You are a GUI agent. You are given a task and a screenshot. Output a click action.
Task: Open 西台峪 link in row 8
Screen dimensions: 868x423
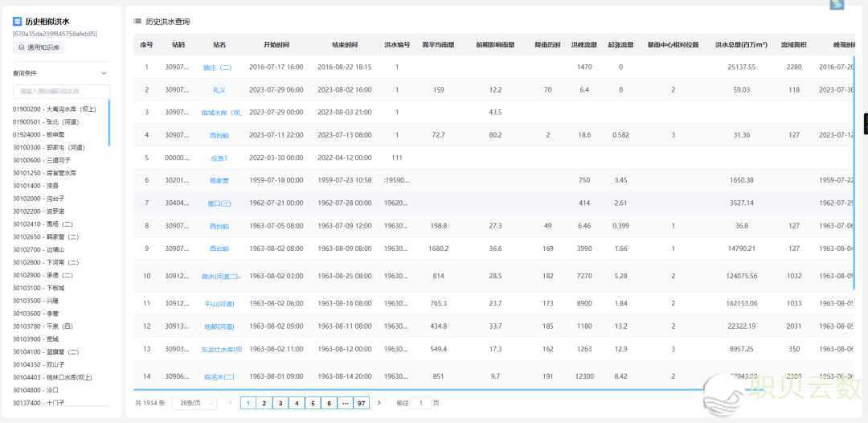[219, 226]
